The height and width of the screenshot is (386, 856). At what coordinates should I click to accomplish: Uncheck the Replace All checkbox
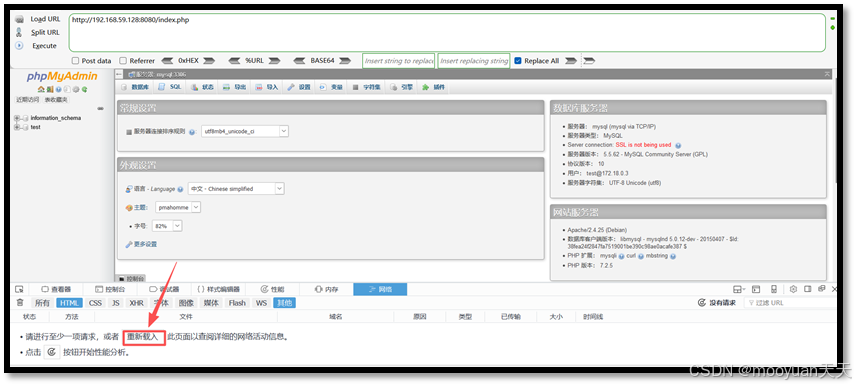coord(518,61)
